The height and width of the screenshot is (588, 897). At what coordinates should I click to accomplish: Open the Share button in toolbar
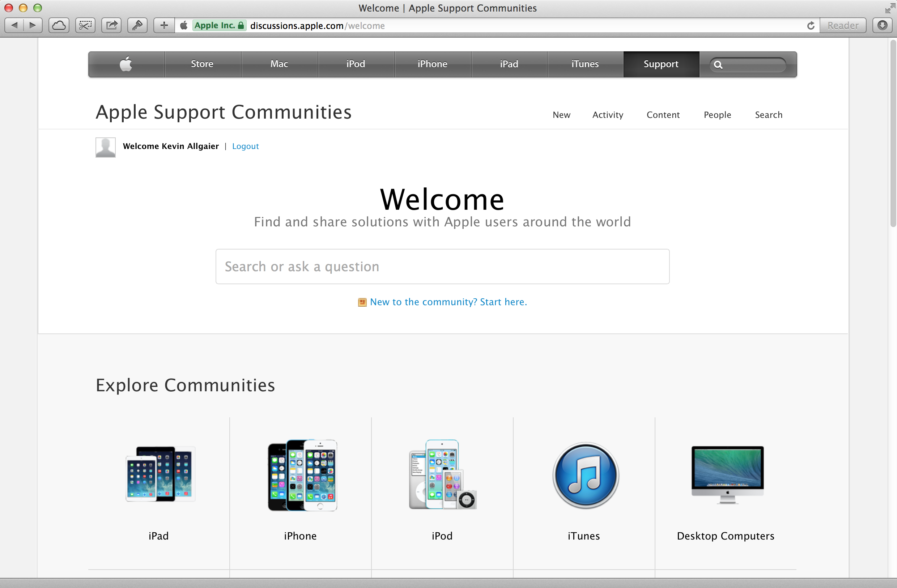click(x=111, y=25)
